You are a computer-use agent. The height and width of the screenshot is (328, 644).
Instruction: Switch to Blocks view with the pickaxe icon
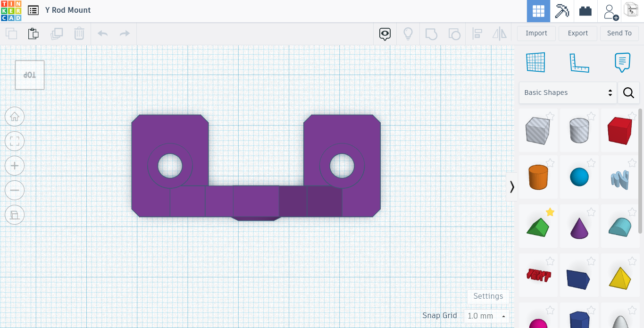tap(561, 10)
